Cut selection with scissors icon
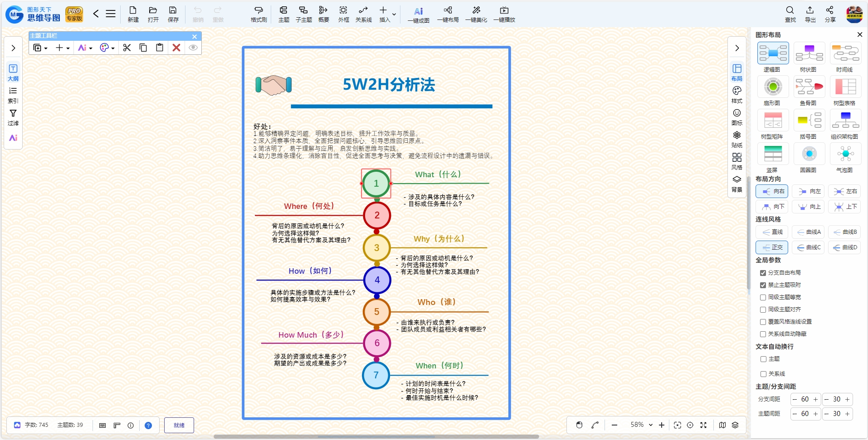This screenshot has height=440, width=868. pyautogui.click(x=127, y=48)
